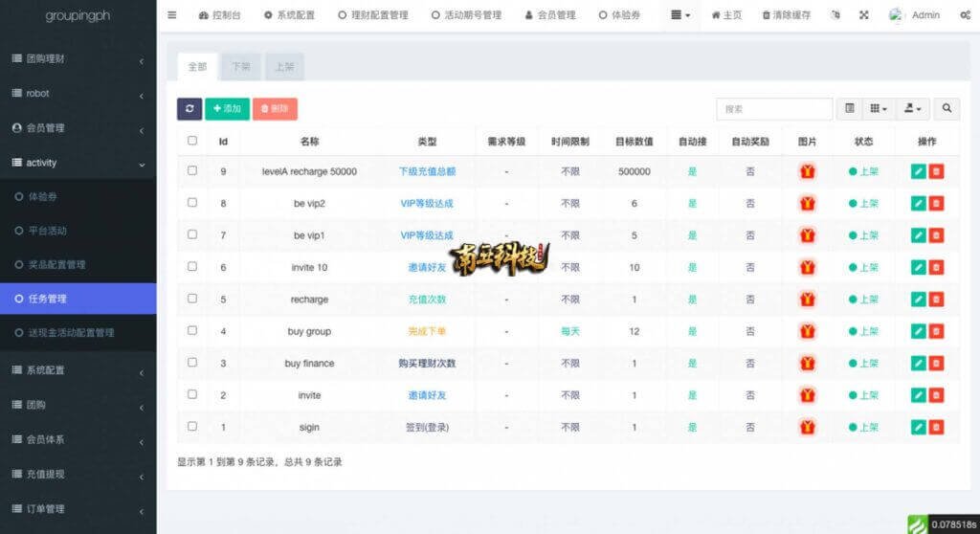Expand the 团购理财 sidebar menu
Viewport: 980px width, 534px height.
[x=78, y=59]
